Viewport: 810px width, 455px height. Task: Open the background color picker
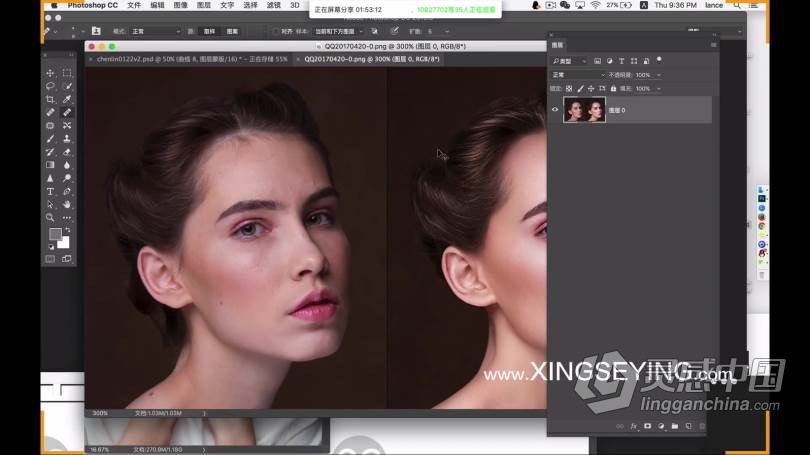point(65,244)
